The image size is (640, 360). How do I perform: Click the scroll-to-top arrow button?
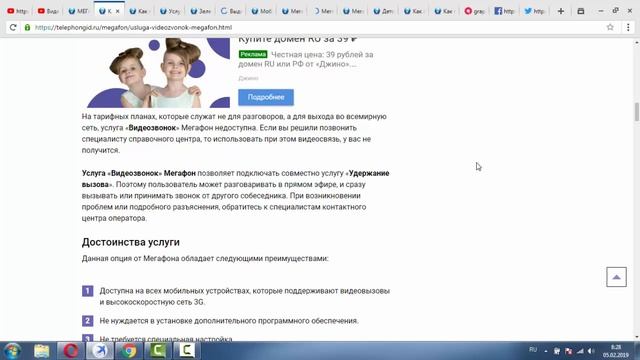click(x=616, y=277)
